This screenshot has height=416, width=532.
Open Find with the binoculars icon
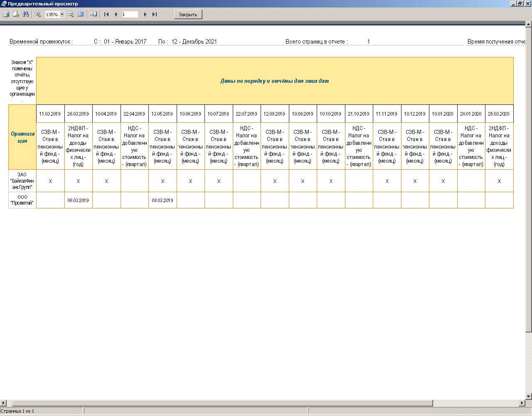coord(26,14)
